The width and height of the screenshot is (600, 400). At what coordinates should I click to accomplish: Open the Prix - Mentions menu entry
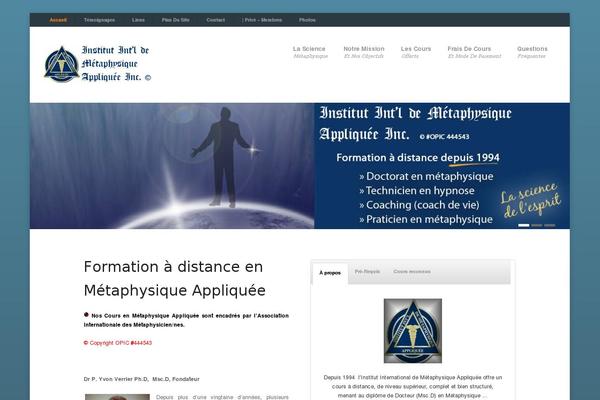point(262,20)
